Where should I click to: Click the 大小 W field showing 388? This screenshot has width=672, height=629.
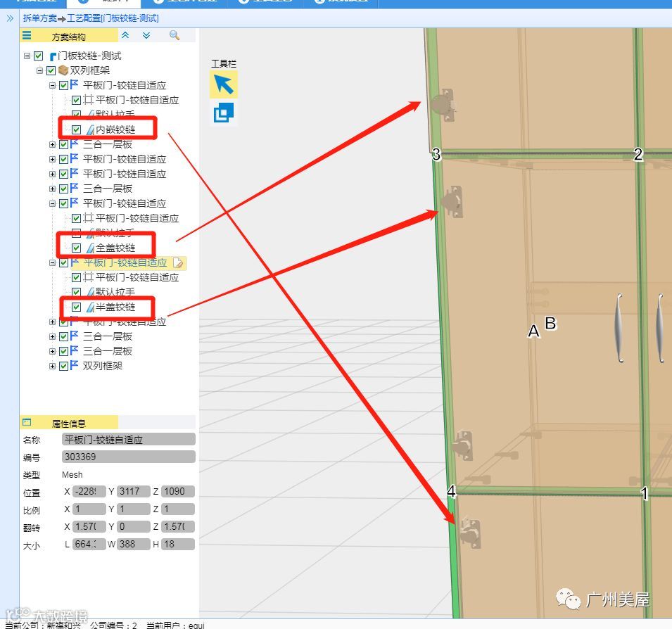pos(133,544)
